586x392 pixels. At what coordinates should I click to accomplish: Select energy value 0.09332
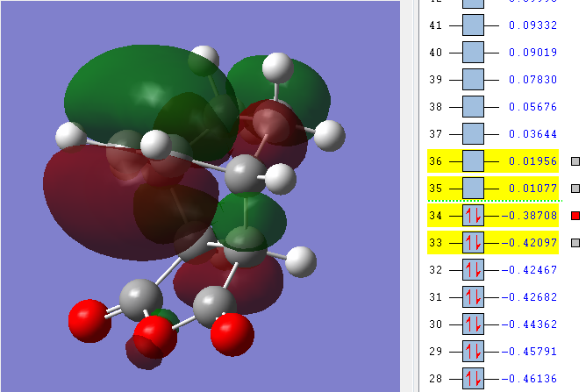click(533, 25)
